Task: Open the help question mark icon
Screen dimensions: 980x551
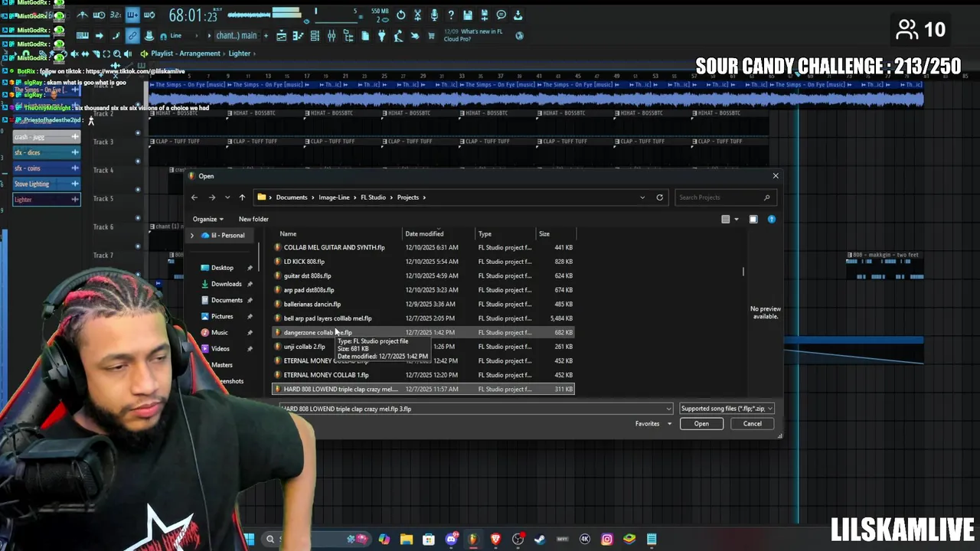Action: [x=451, y=15]
